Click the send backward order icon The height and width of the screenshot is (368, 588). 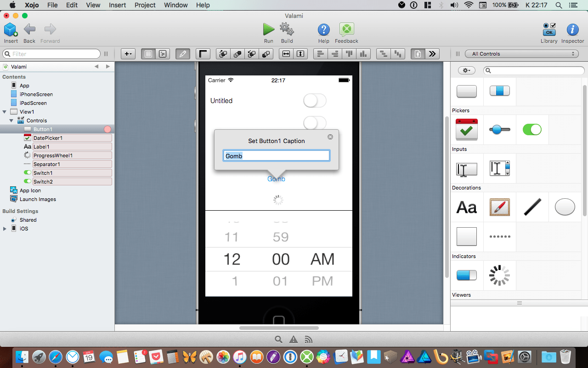tap(252, 54)
